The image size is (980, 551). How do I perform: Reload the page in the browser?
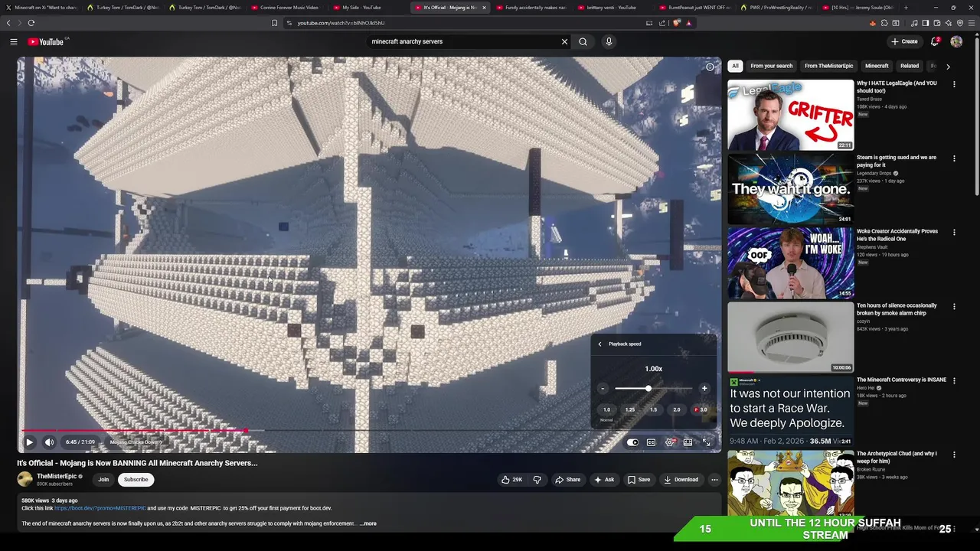31,23
